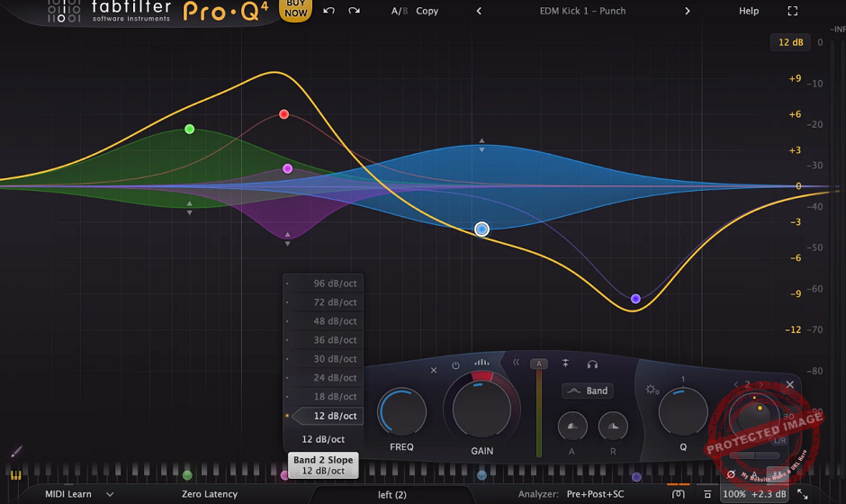Screen dimensions: 846x504
Task: Toggle the piano keyboard display icon
Action: click(x=15, y=475)
